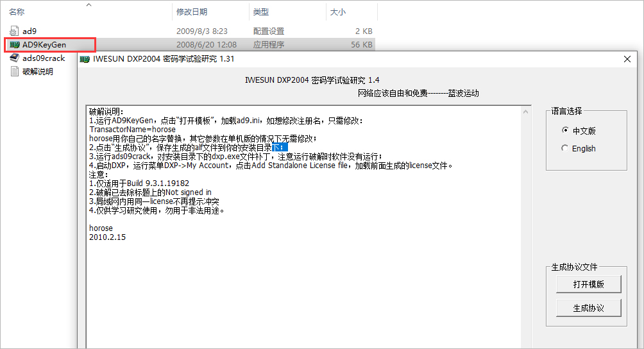Click the line 3.局域网内用同一license不再提示冲突

154,201
